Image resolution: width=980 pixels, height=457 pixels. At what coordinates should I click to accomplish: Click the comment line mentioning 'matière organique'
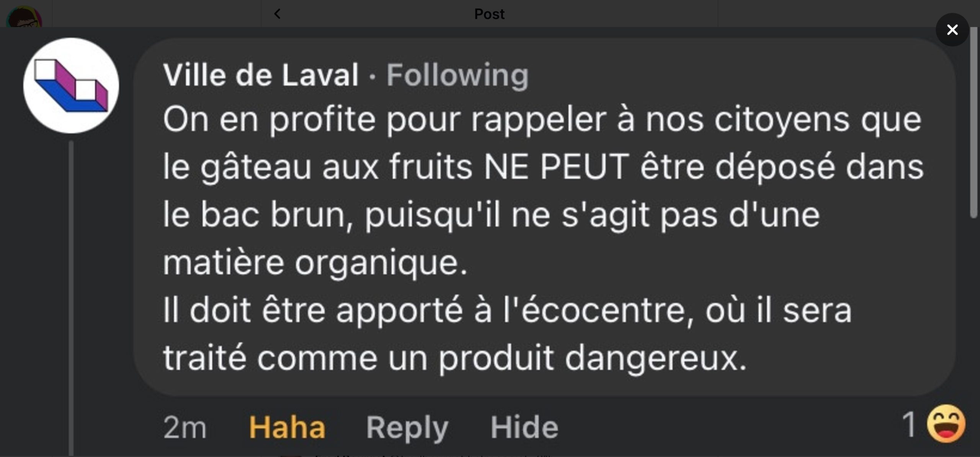(x=315, y=263)
